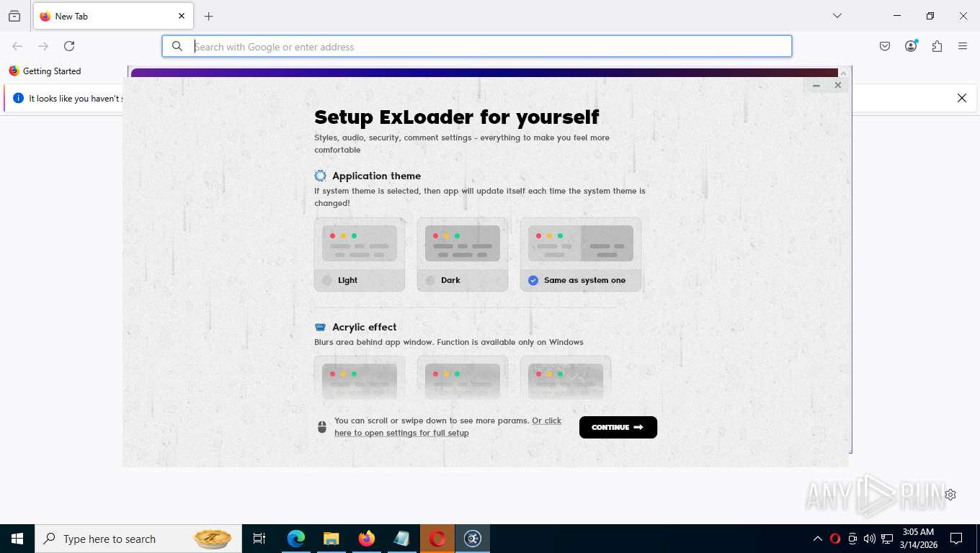Viewport: 980px width, 553px height.
Task: Click the new tab page settings gear
Action: pos(950,495)
